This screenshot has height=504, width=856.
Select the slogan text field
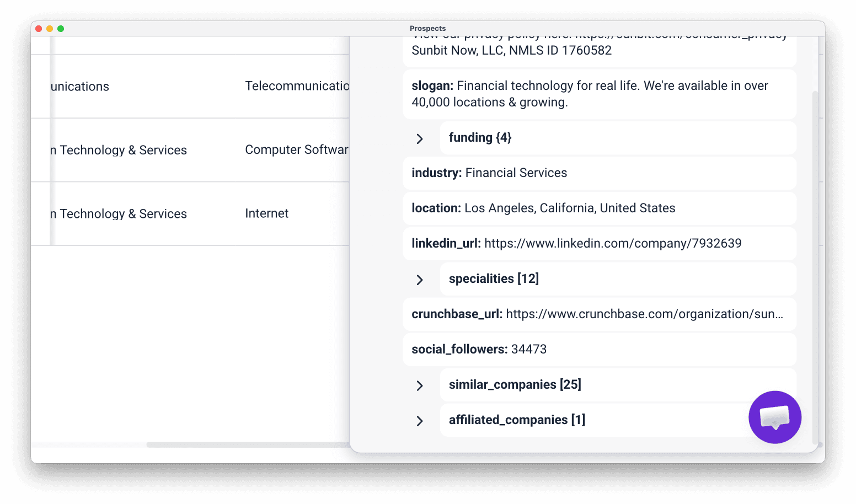[600, 94]
